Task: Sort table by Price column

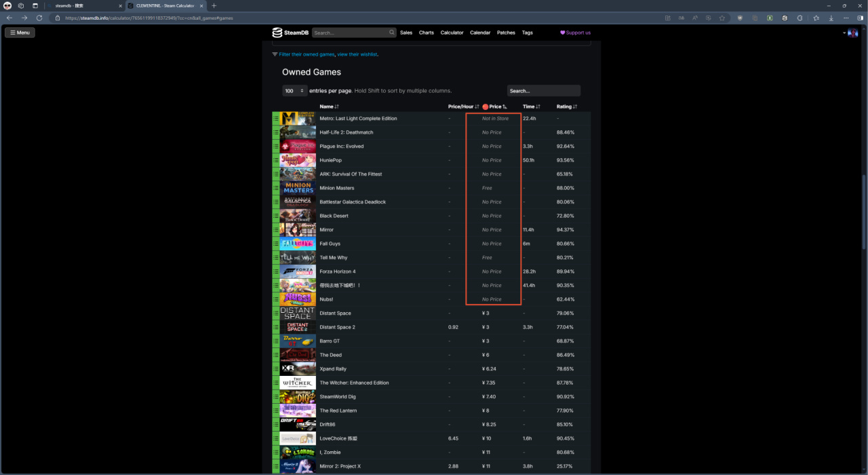Action: (x=495, y=107)
